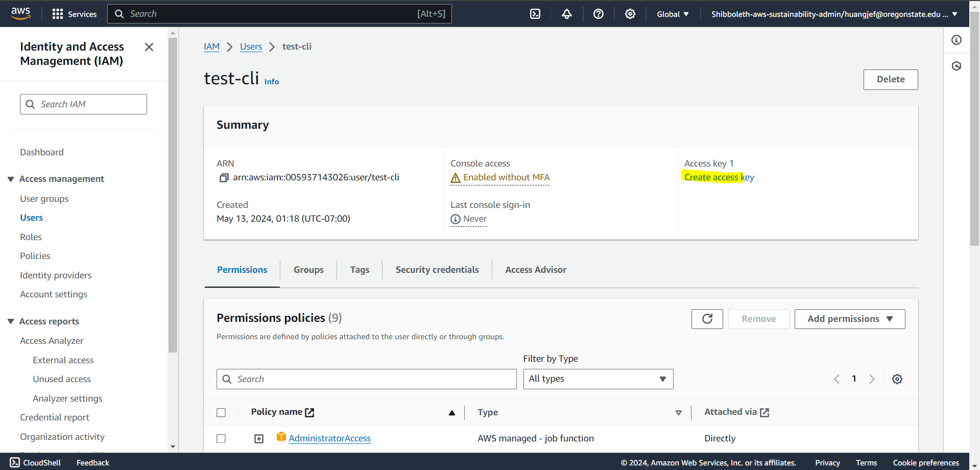Click the external link icon beside Policy name
The width and height of the screenshot is (980, 470).
[x=309, y=412]
